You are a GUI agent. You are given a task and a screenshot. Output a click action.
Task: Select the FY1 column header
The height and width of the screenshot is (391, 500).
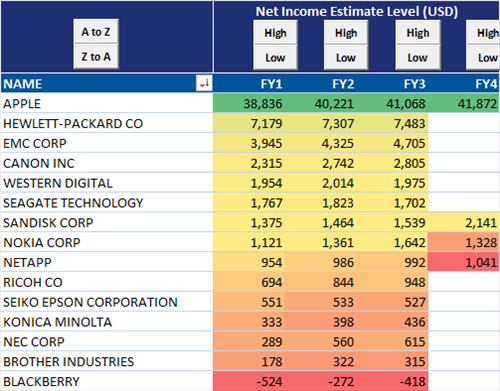tap(249, 83)
